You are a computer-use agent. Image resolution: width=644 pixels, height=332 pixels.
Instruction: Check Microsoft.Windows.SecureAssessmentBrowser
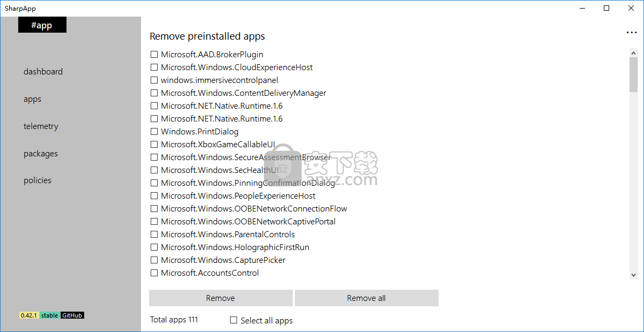154,157
